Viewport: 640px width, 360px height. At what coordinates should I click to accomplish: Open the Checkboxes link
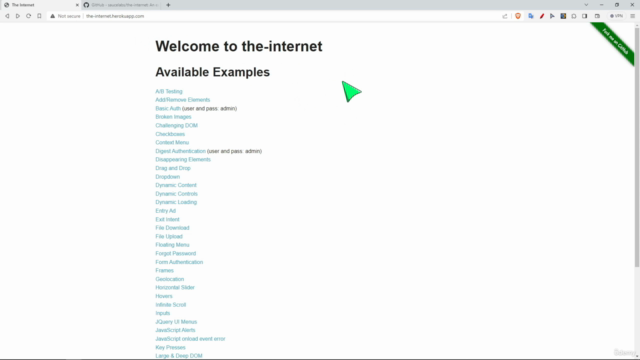click(170, 134)
